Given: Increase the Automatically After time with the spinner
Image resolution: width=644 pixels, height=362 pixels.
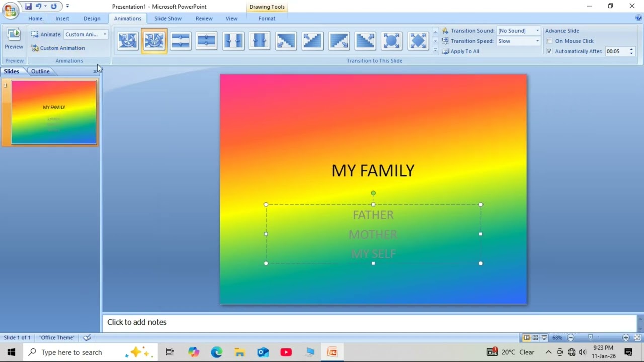Looking at the screenshot, I should 631,49.
